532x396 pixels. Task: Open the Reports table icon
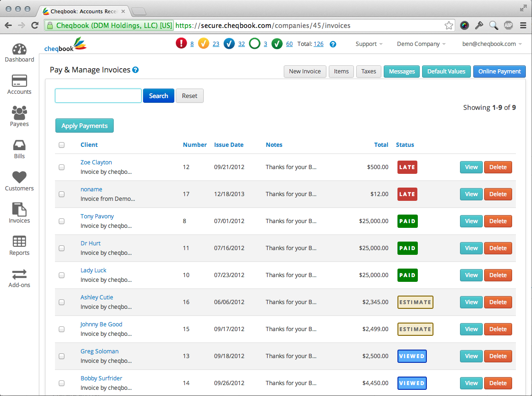(x=19, y=241)
